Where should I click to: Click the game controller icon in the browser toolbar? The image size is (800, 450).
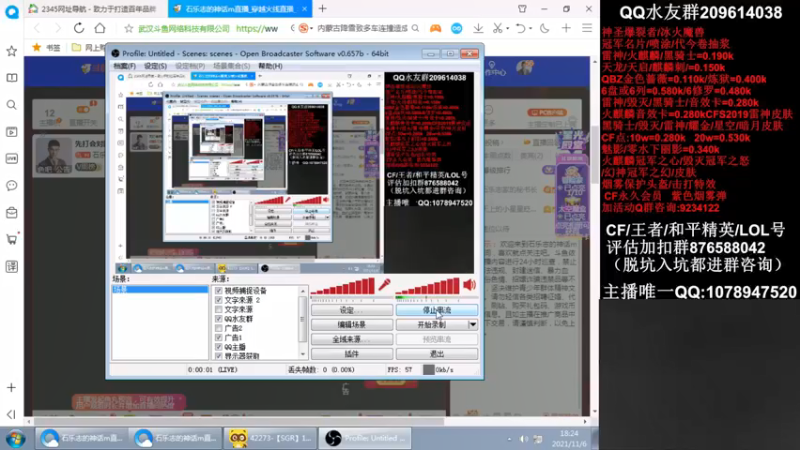[435, 29]
